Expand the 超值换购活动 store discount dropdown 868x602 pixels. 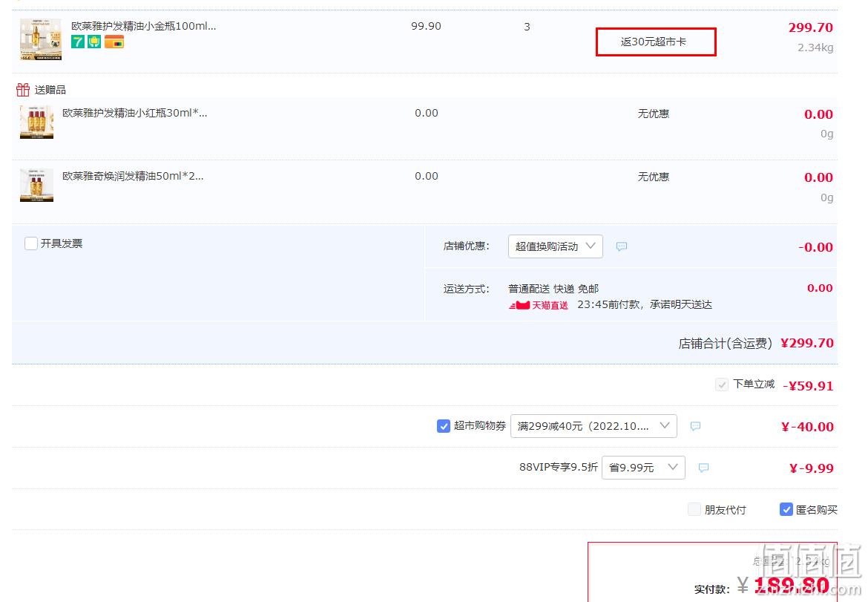tap(555, 246)
